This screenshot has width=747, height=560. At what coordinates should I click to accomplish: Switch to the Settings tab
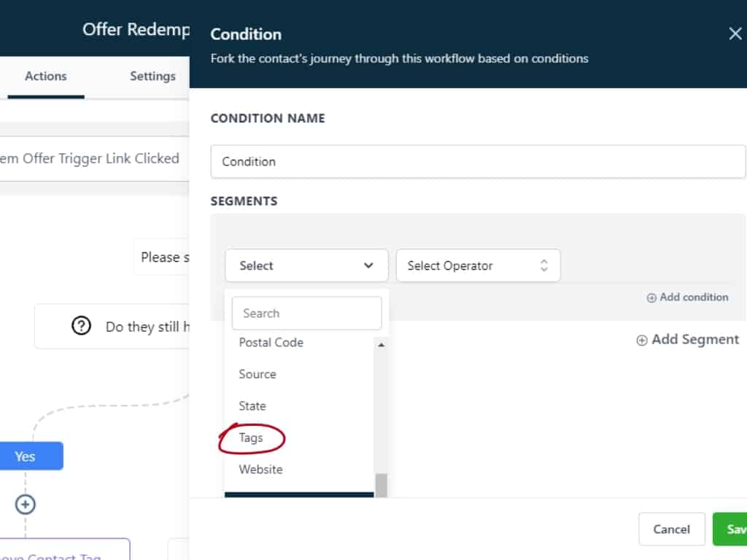[152, 76]
